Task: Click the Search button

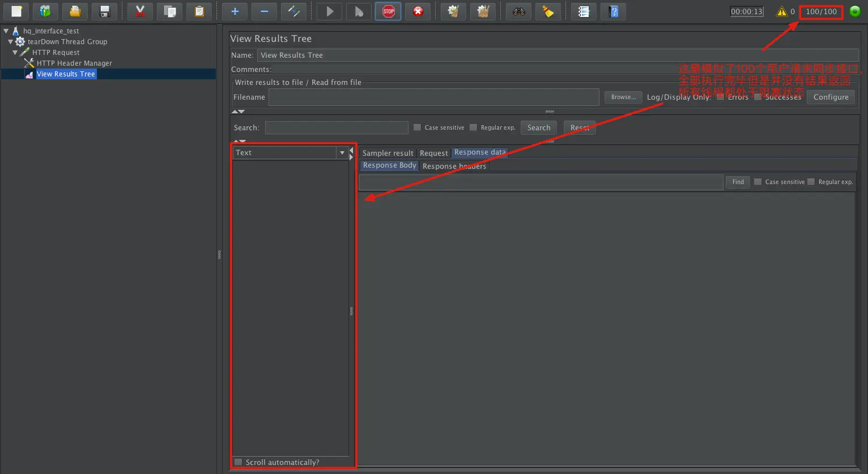Action: (539, 127)
